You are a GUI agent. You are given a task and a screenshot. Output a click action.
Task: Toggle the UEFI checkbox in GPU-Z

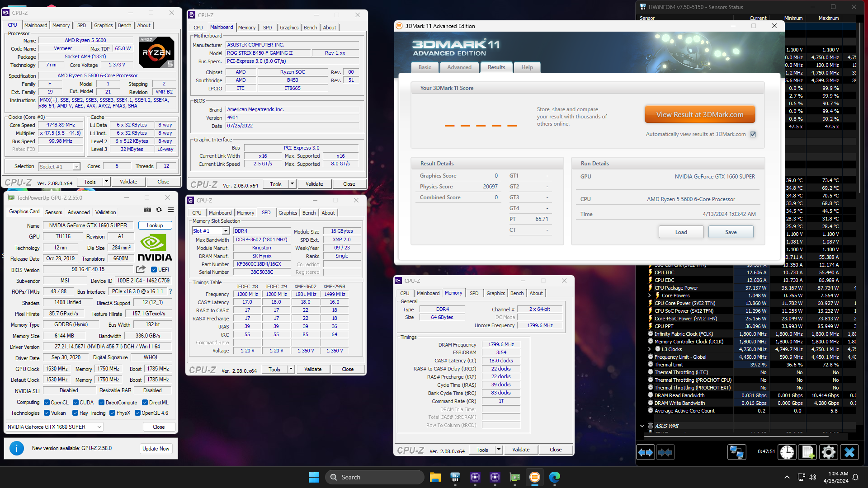(x=154, y=270)
